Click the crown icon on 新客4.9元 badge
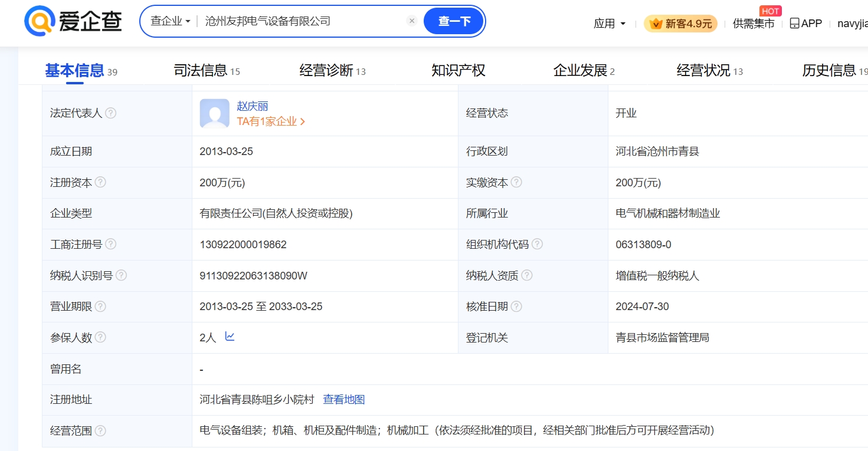Screen dimensions: 868x451 [656, 24]
